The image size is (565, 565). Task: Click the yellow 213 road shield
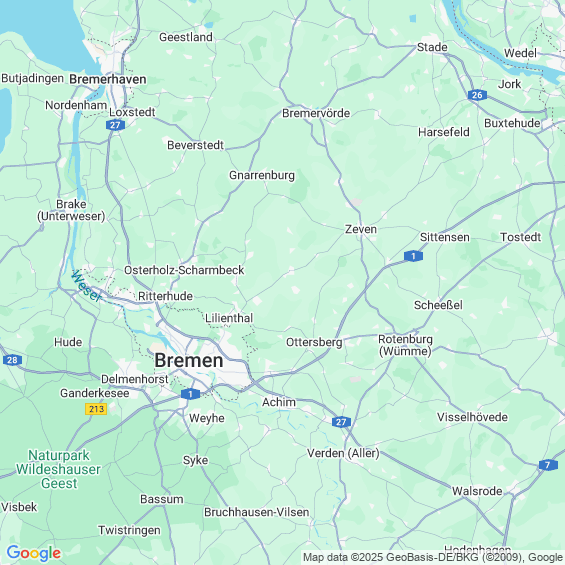96,409
